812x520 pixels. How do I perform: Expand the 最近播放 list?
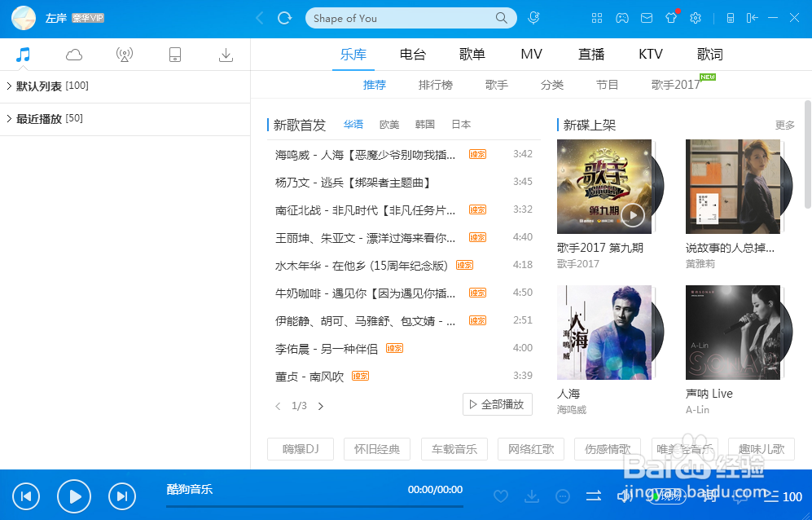(9, 119)
